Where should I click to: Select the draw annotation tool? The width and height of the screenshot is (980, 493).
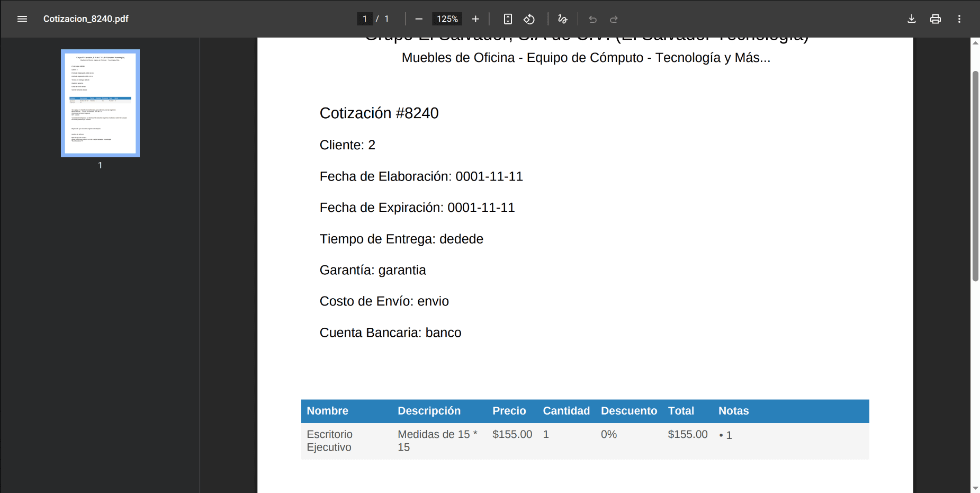click(562, 19)
